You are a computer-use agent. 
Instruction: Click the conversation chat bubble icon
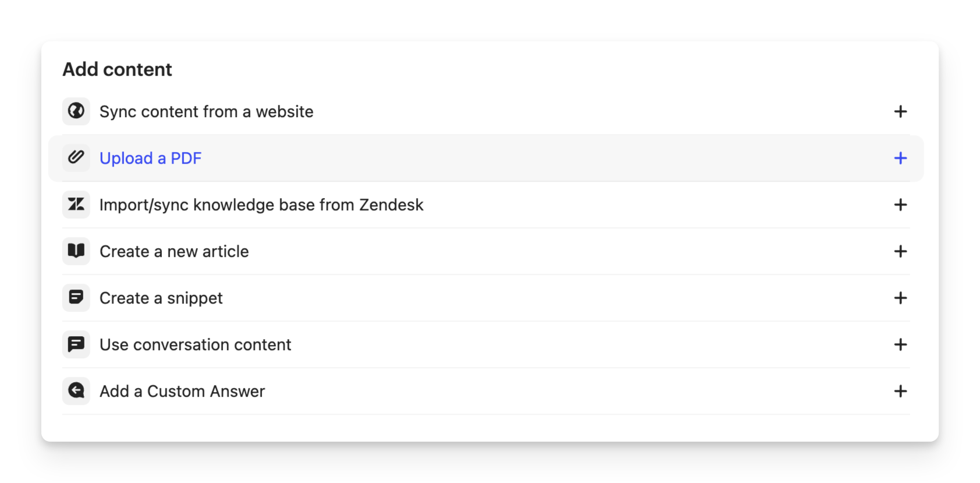[76, 344]
